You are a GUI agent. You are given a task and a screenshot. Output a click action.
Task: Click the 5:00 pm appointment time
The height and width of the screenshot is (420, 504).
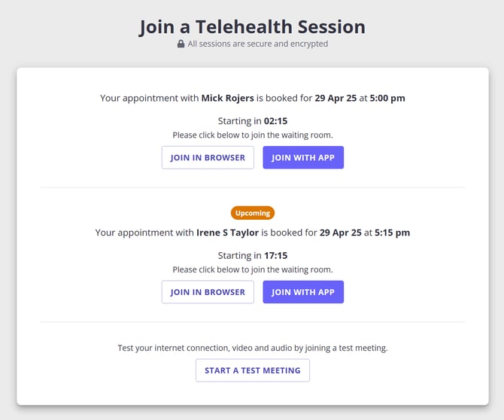(387, 99)
